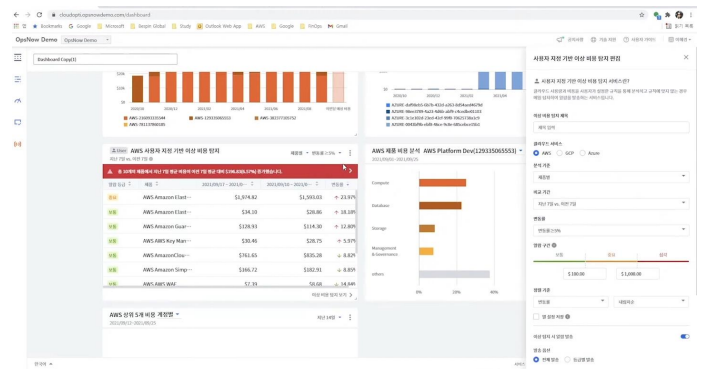The image size is (705, 372).
Task: Open the list-lines icon in left sidebar
Action: pos(18,79)
